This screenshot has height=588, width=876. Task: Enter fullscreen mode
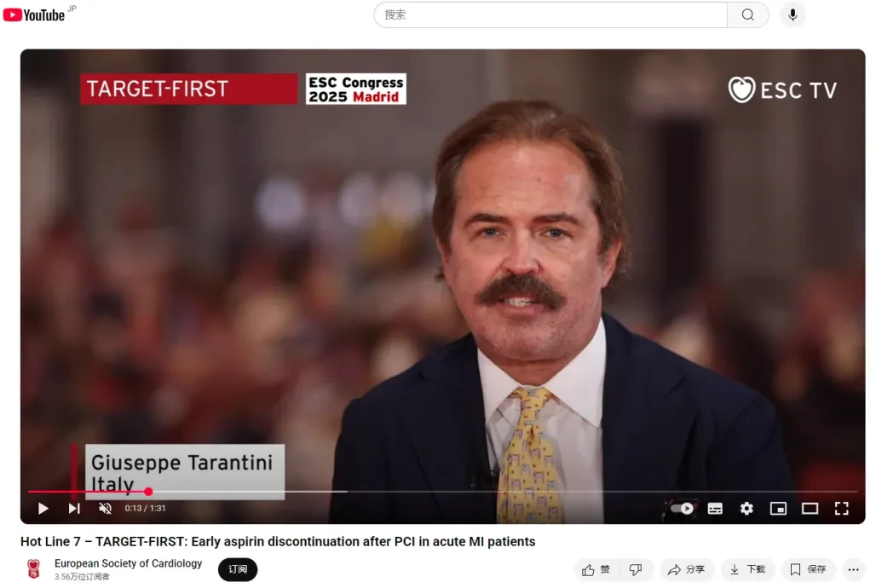(841, 508)
